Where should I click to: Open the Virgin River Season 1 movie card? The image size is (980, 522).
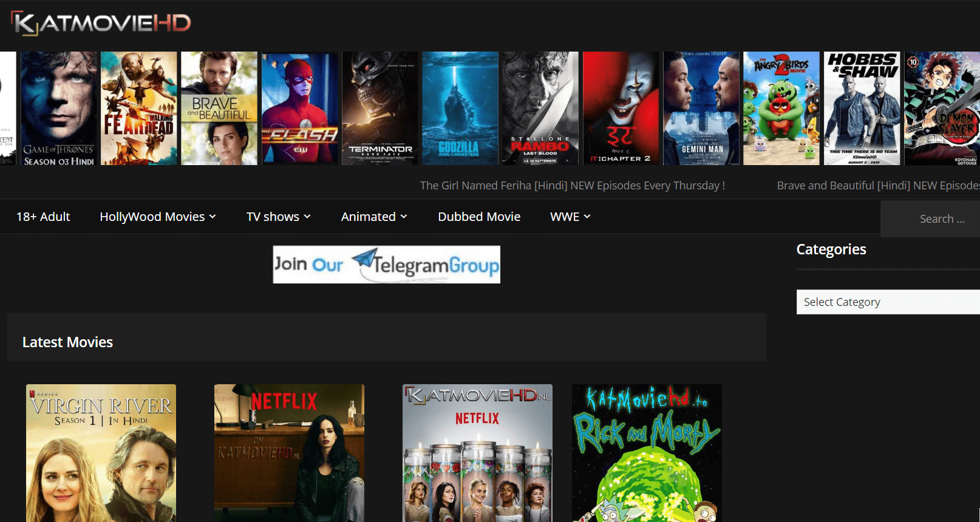pos(101,452)
